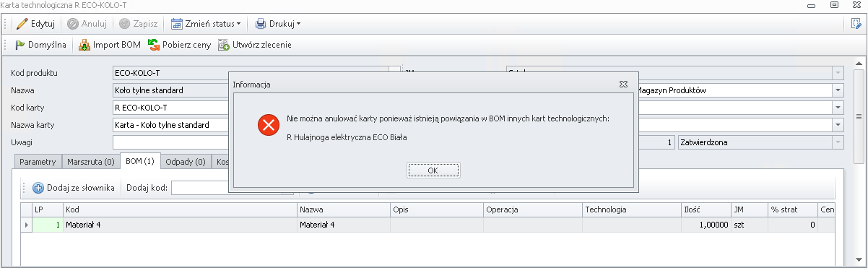This screenshot has height=268, width=868.
Task: Select row indicator arrow for Materiał 4
Action: [27, 225]
